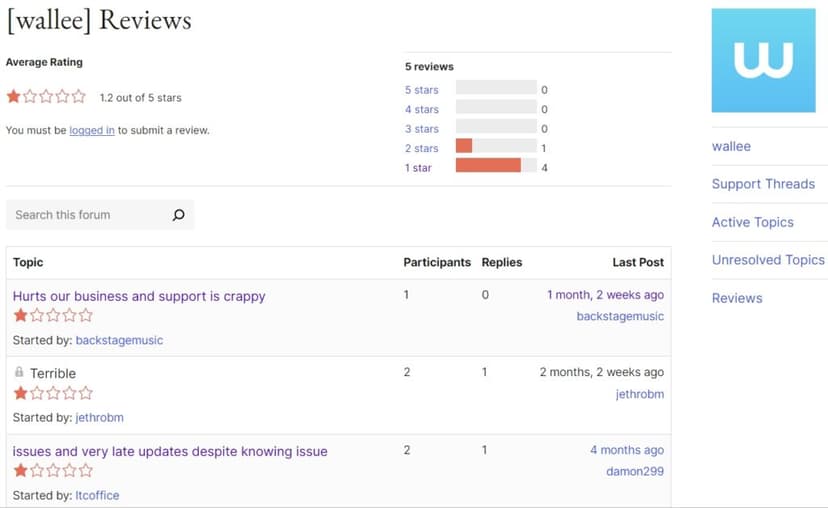Click the search magnifier icon
The width and height of the screenshot is (828, 508).
pos(178,215)
